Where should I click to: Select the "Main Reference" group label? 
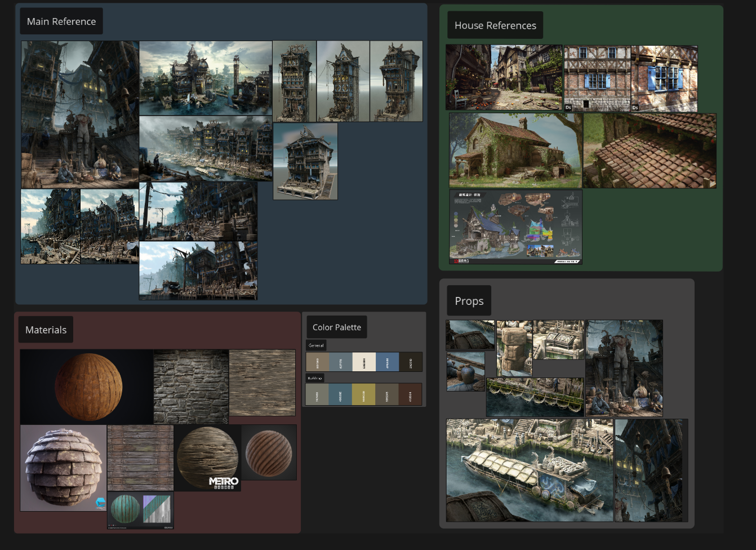click(61, 21)
